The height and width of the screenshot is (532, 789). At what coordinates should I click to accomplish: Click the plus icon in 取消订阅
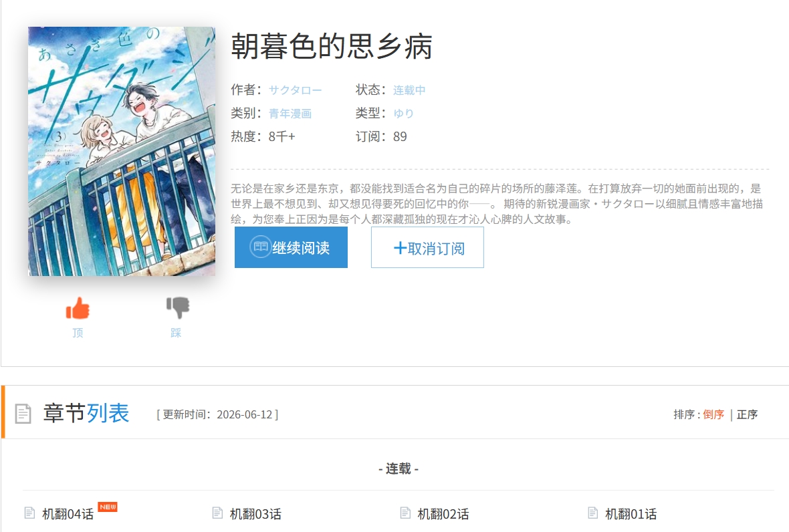(400, 248)
